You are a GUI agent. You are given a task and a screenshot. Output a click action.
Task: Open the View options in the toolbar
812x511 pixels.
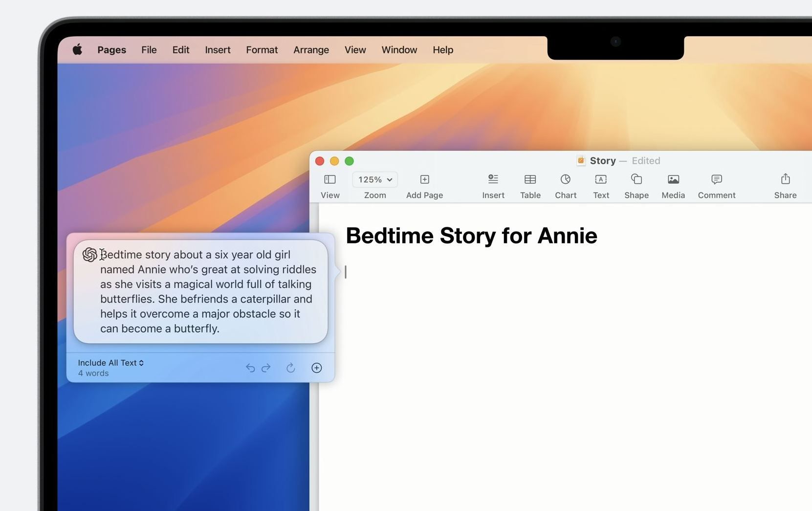pos(330,185)
